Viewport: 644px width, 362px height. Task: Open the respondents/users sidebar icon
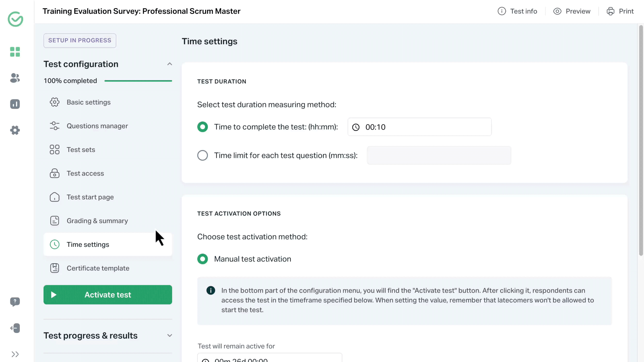(x=15, y=78)
